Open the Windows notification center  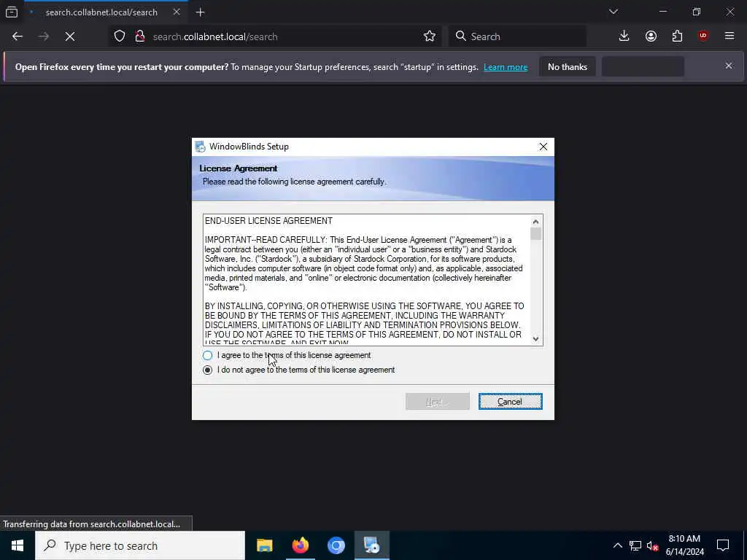coord(723,545)
